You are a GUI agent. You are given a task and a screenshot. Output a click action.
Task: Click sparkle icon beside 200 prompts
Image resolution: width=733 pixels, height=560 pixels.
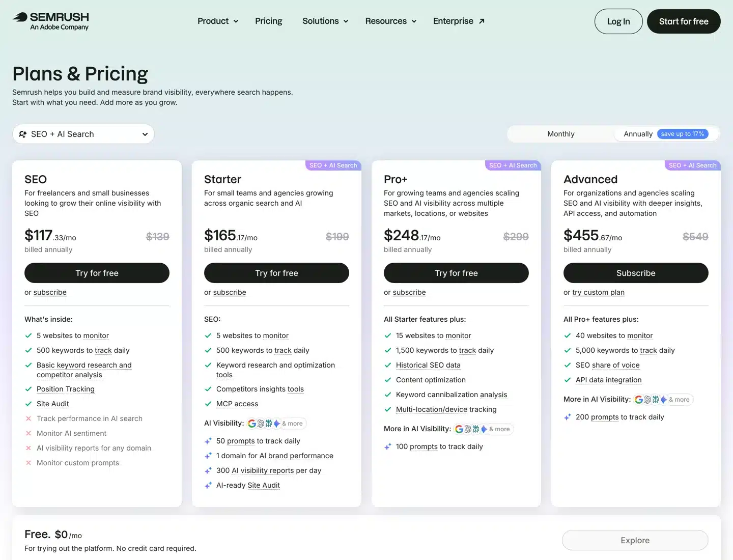(568, 417)
